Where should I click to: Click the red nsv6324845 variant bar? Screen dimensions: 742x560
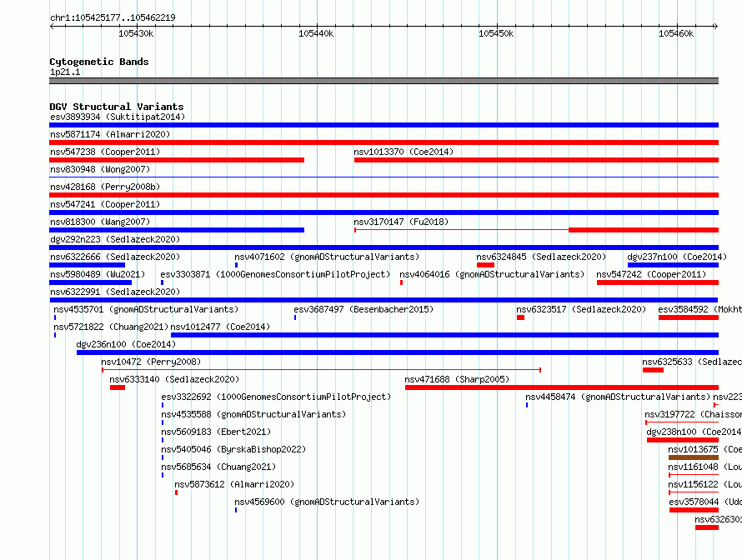485,265
